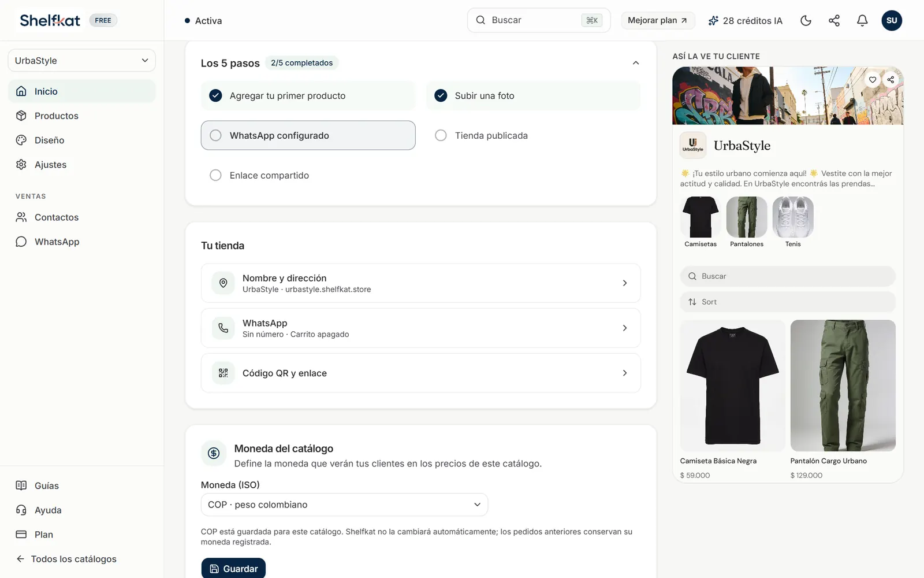The image size is (924, 578).
Task: Click the share icon in top bar
Action: tap(834, 21)
